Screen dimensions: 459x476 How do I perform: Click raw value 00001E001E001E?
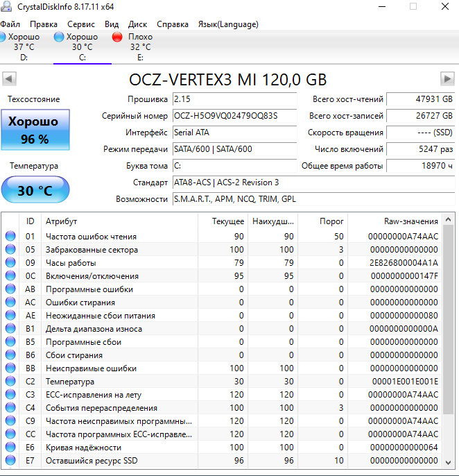pos(405,382)
